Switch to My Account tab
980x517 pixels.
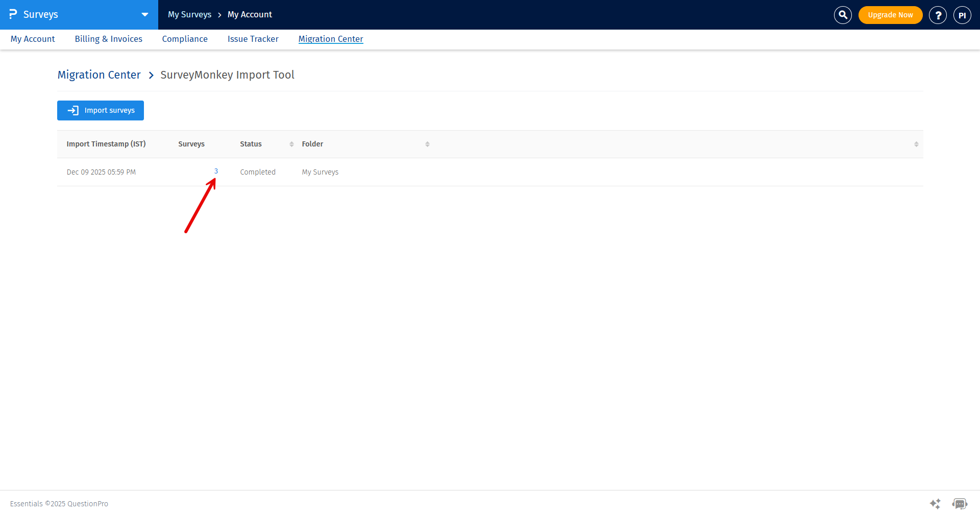click(33, 39)
